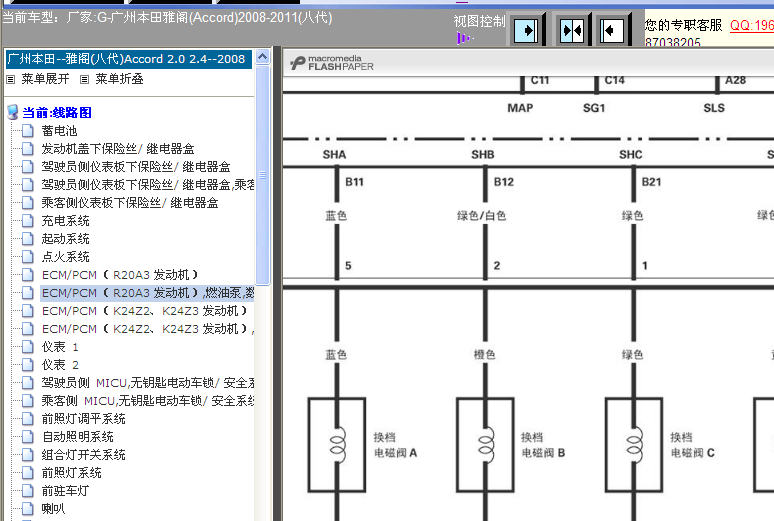Click the page icon beside 组合灯开关系统
Image resolution: width=774 pixels, height=521 pixels.
(28, 455)
